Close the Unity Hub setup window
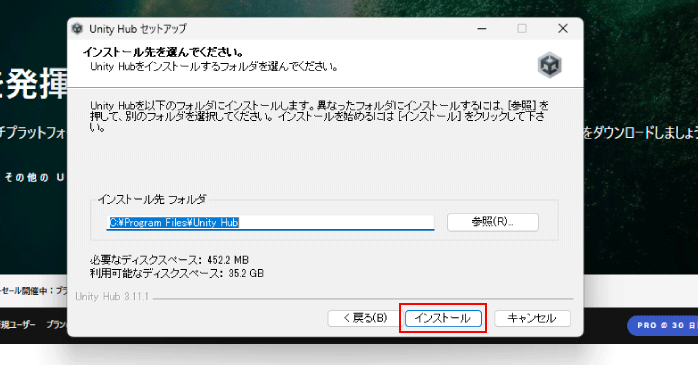The width and height of the screenshot is (698, 365). (x=563, y=28)
